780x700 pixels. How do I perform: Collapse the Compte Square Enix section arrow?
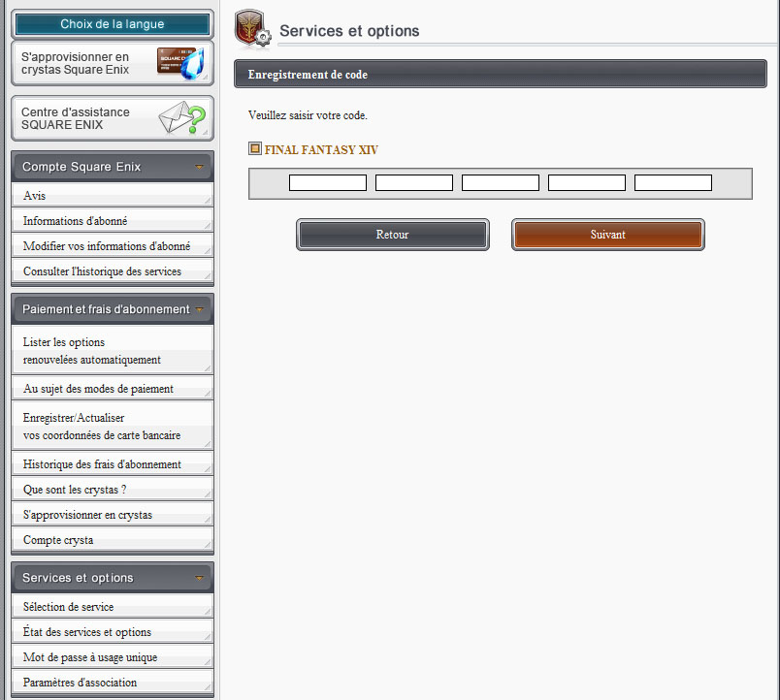(x=199, y=167)
